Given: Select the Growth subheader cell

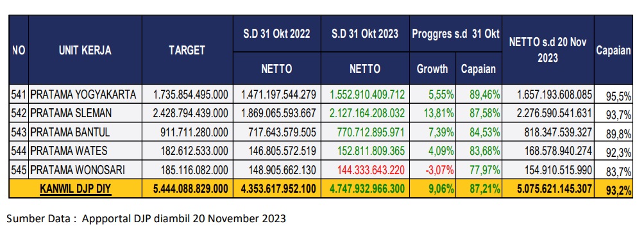Looking at the screenshot, I should coord(432,68).
